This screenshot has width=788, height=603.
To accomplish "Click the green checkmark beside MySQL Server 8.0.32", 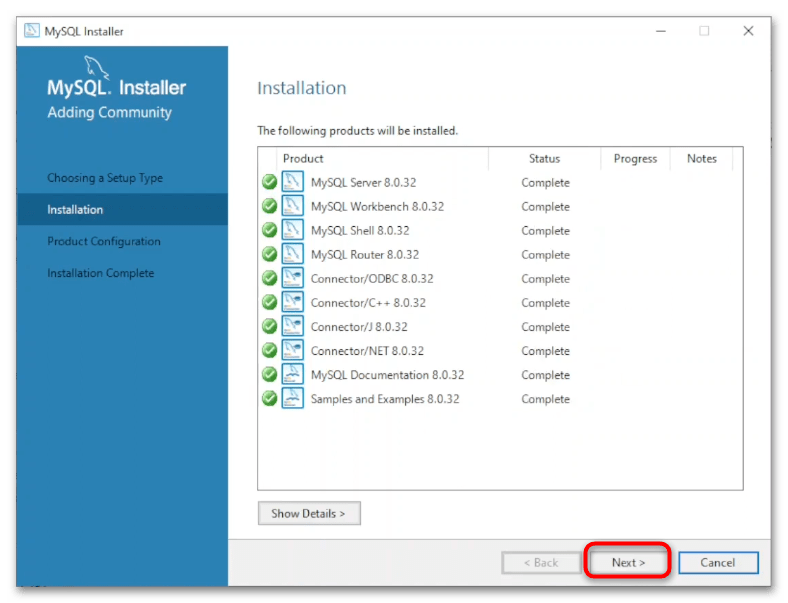I will click(269, 182).
